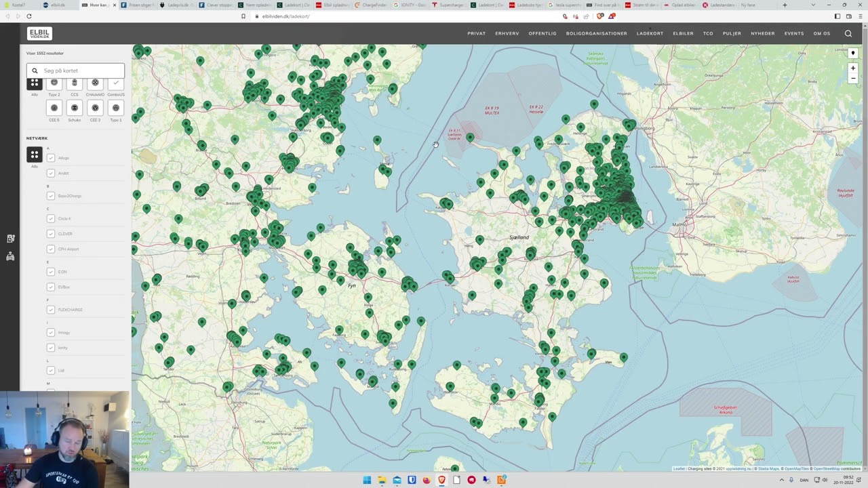Image resolution: width=868 pixels, height=488 pixels.
Task: Uncheck the Innogy network checkbox
Action: coord(51,332)
